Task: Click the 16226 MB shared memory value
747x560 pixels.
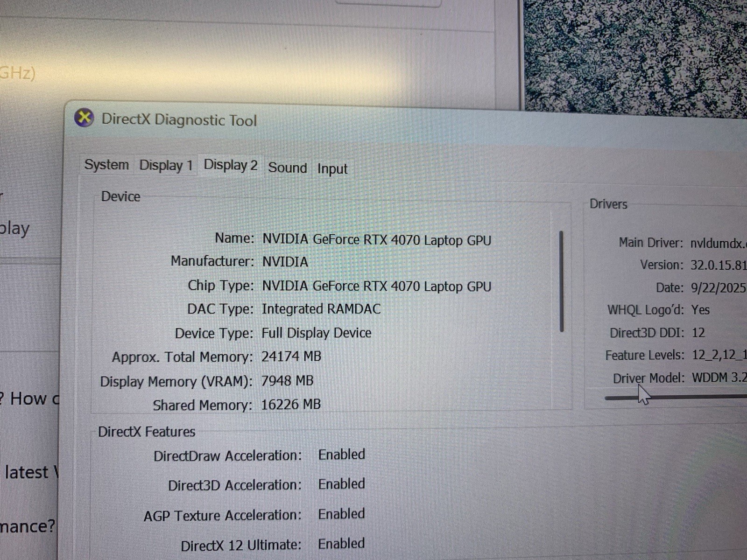Action: [291, 404]
